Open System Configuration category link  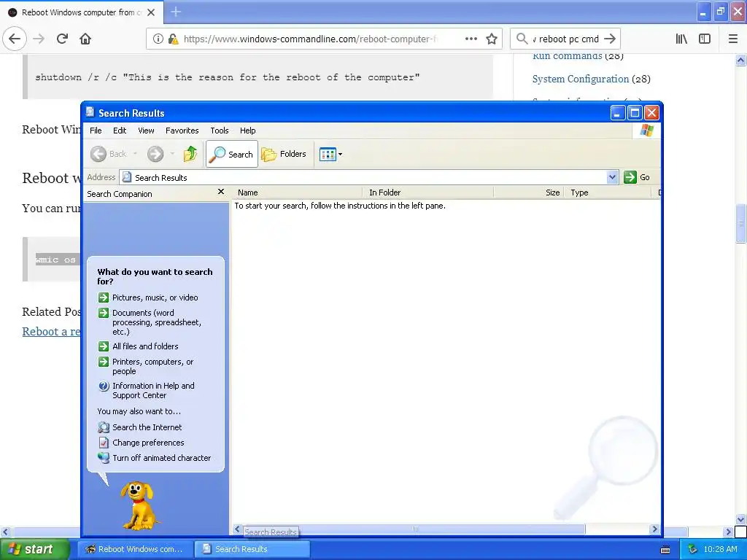(x=580, y=79)
